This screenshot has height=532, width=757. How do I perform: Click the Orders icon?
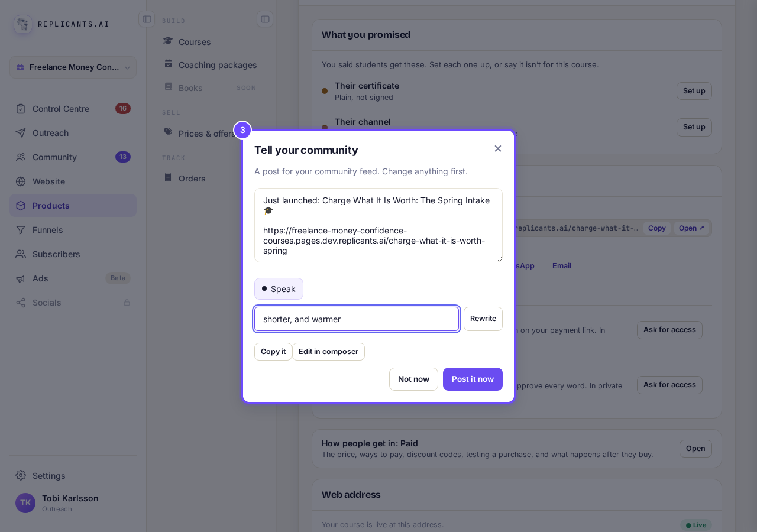[x=168, y=177]
